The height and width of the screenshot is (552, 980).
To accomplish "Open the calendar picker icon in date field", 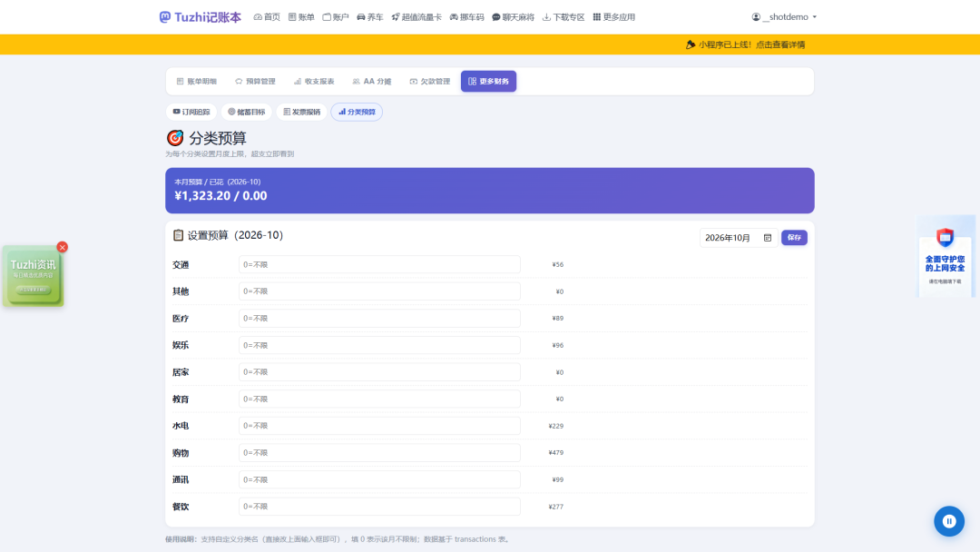I will [768, 238].
